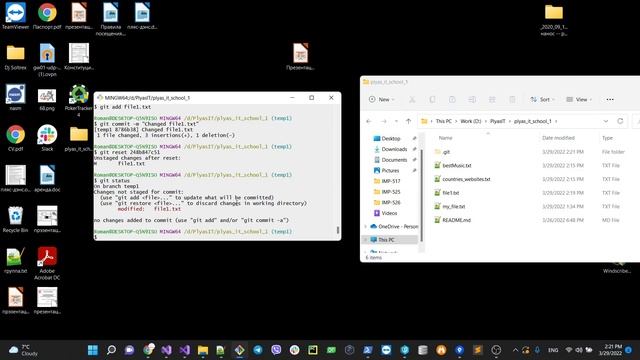Open File Explorer from the taskbar
This screenshot has width=640, height=360.
(x=203, y=350)
